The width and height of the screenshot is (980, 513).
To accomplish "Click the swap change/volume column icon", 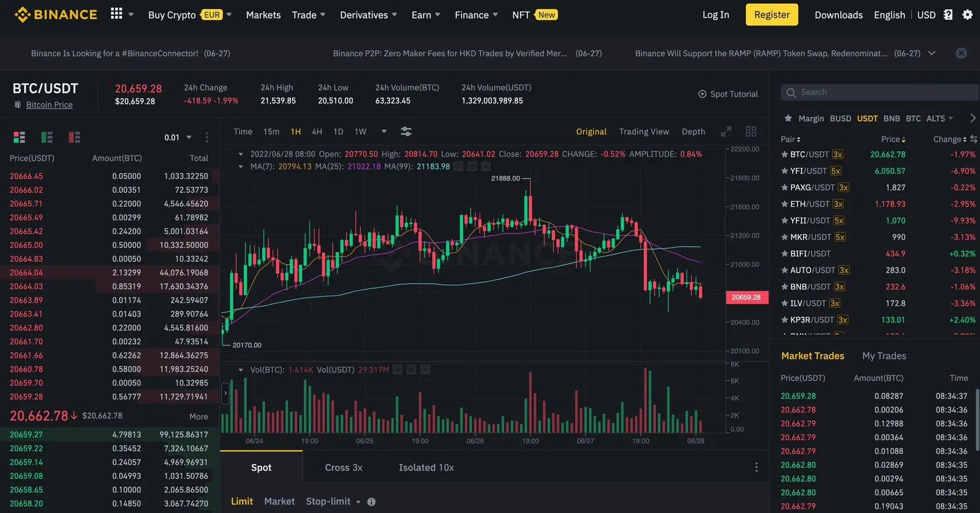I will 974,140.
